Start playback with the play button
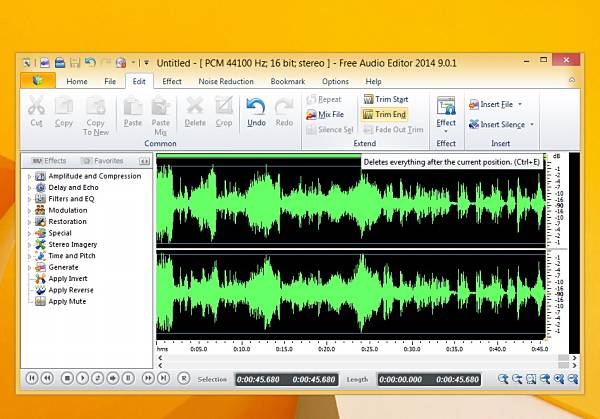Screen dimensions: 600x419 (x=82, y=378)
